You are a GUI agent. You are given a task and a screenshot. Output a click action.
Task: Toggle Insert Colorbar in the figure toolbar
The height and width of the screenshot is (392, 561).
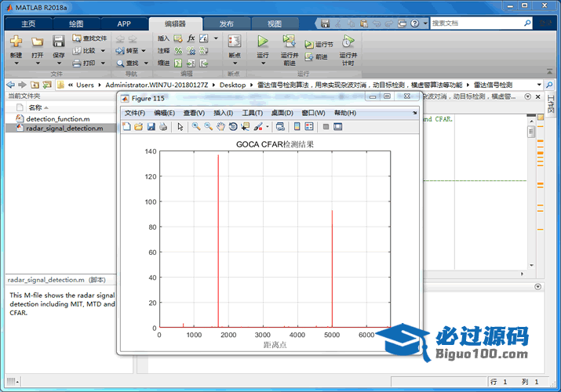tap(297, 126)
